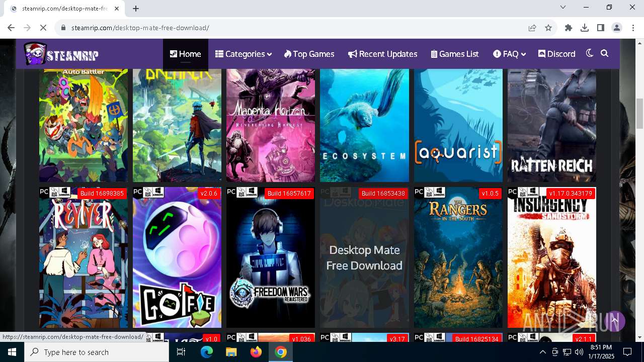Open Chrome downloads icon
Viewport: 644px width, 362px height.
point(585,28)
